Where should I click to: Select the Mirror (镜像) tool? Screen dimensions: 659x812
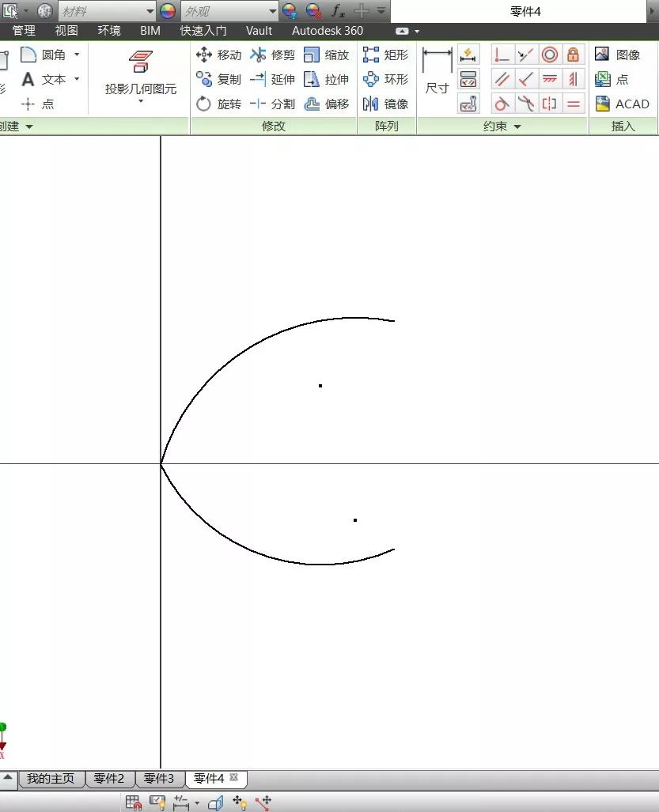(385, 104)
